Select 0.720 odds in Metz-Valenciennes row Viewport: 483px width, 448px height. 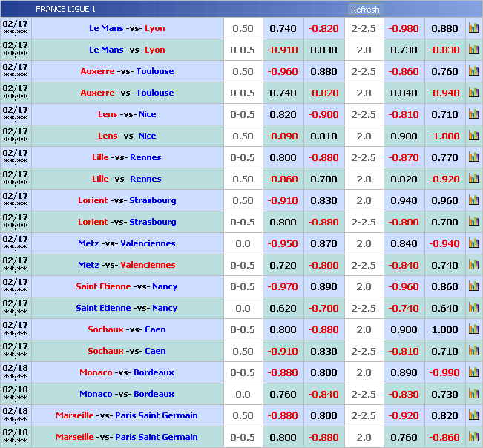click(283, 266)
